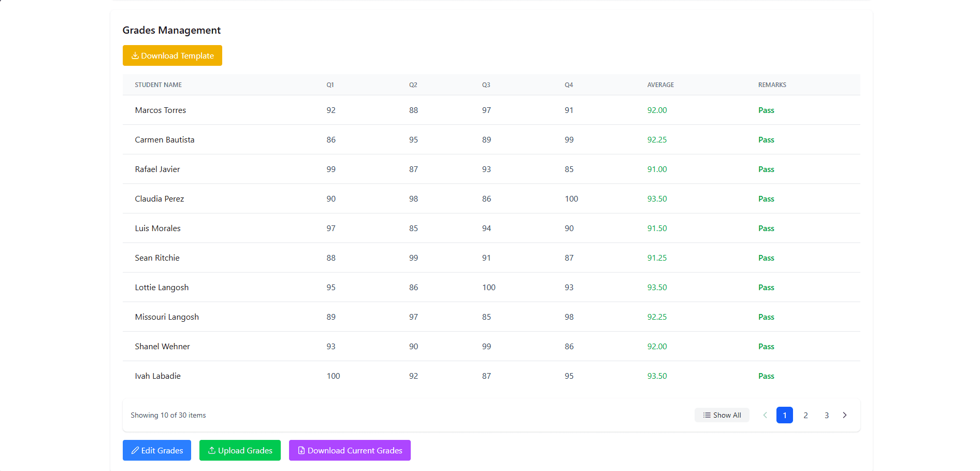The width and height of the screenshot is (980, 471).
Task: Select student name Shanel Wehner
Action: pyautogui.click(x=163, y=347)
